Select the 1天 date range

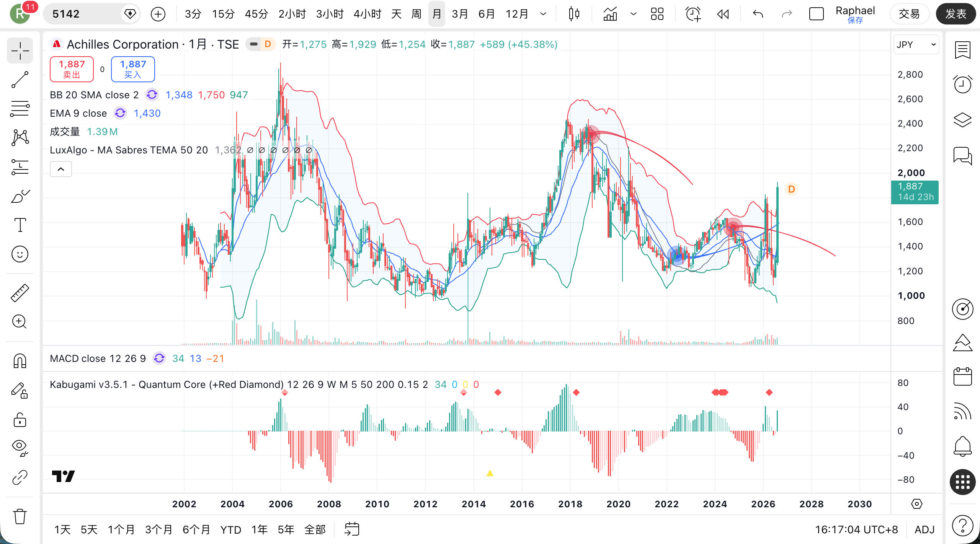[62, 530]
